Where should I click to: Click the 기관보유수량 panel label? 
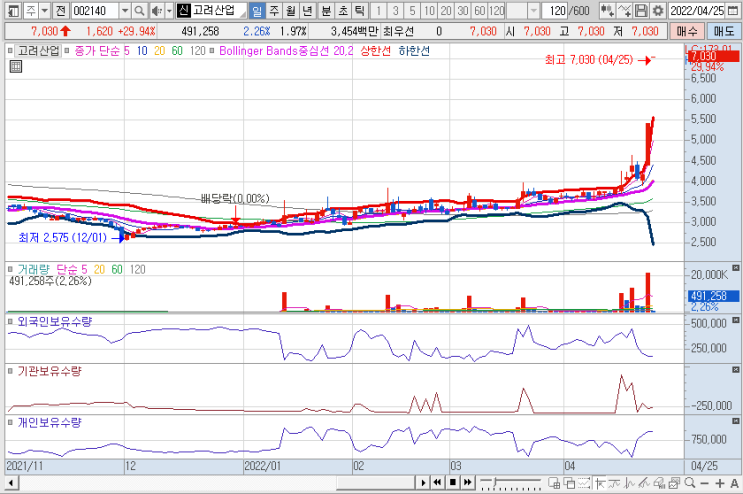tap(49, 371)
